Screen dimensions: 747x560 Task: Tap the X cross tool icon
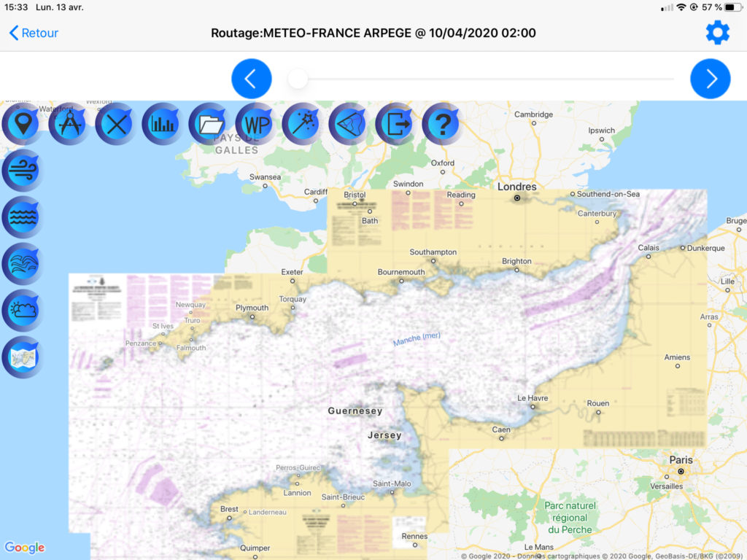point(115,124)
